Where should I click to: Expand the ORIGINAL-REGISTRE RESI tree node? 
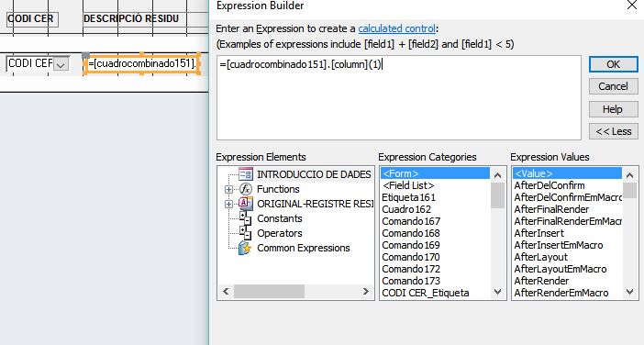(228, 204)
